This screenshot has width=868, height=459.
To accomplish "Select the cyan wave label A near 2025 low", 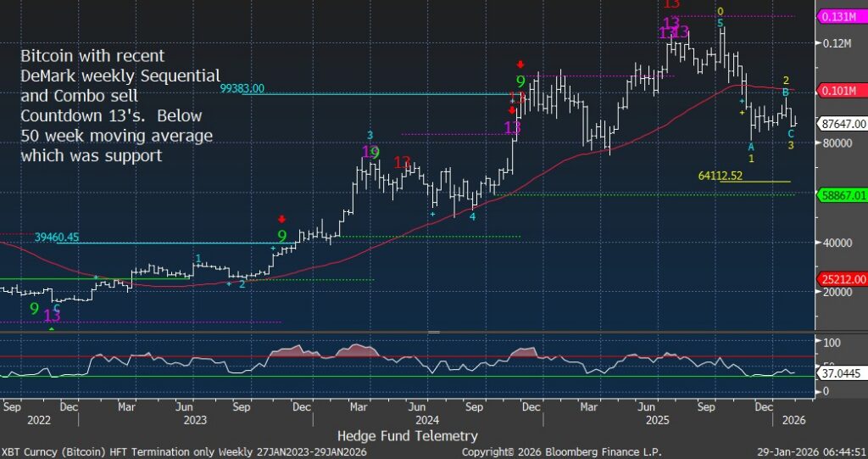I will [751, 147].
